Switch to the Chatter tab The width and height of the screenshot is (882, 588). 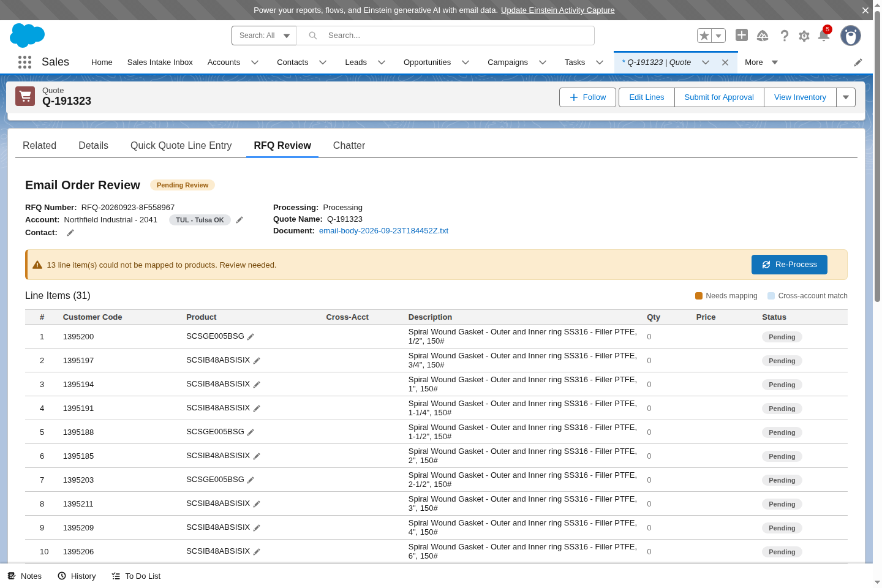(x=349, y=146)
